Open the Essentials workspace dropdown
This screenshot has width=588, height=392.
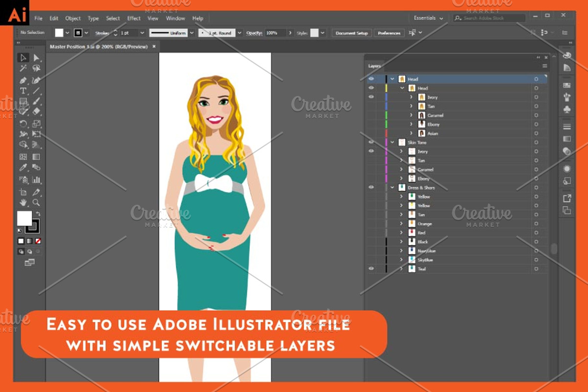coord(428,18)
